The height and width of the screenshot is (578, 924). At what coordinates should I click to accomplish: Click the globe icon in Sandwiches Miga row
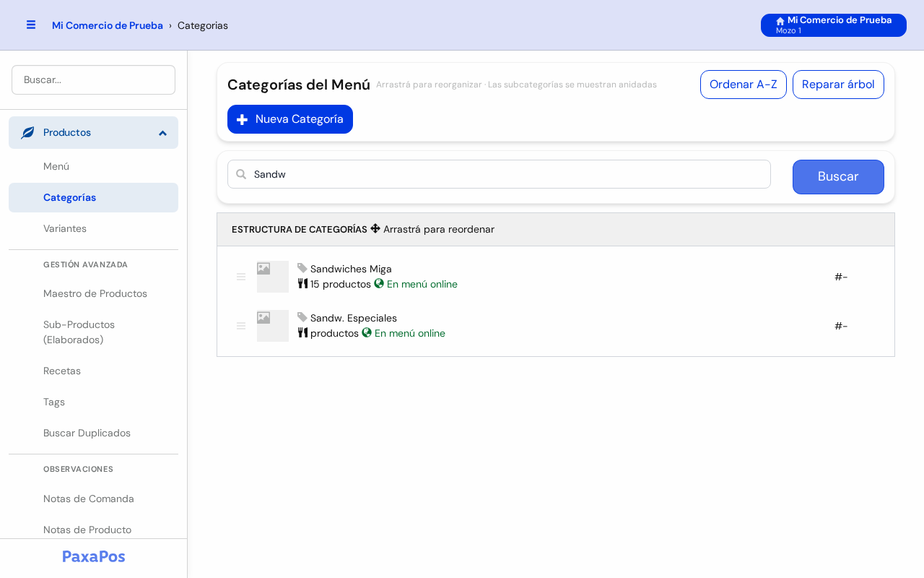pyautogui.click(x=379, y=283)
